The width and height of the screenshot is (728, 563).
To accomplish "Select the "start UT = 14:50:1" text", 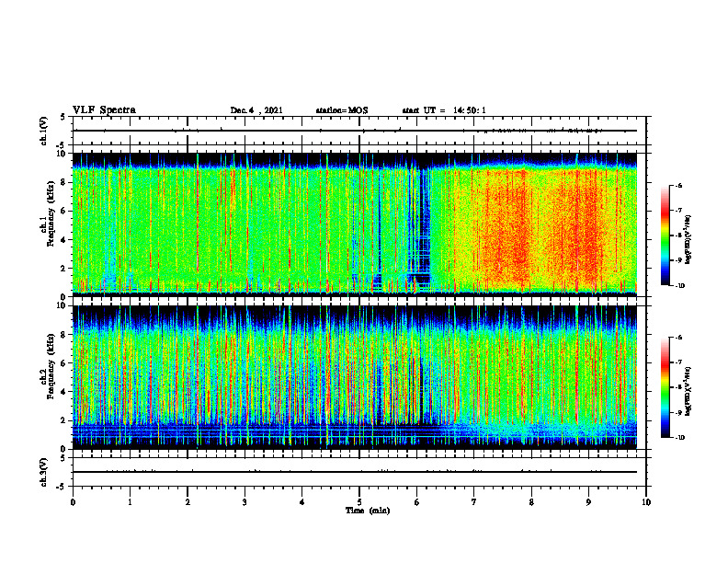I will (444, 110).
